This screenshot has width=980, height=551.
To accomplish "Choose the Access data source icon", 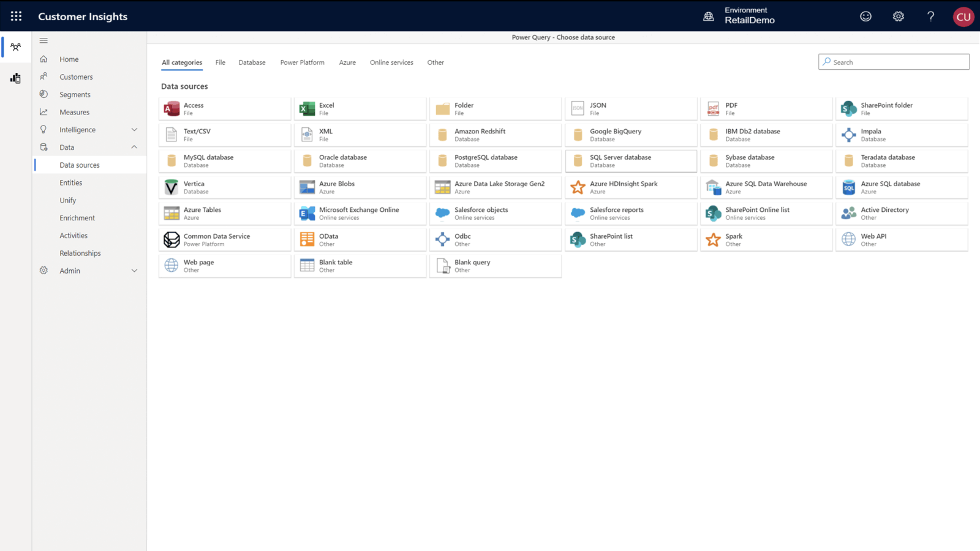I will pyautogui.click(x=171, y=109).
